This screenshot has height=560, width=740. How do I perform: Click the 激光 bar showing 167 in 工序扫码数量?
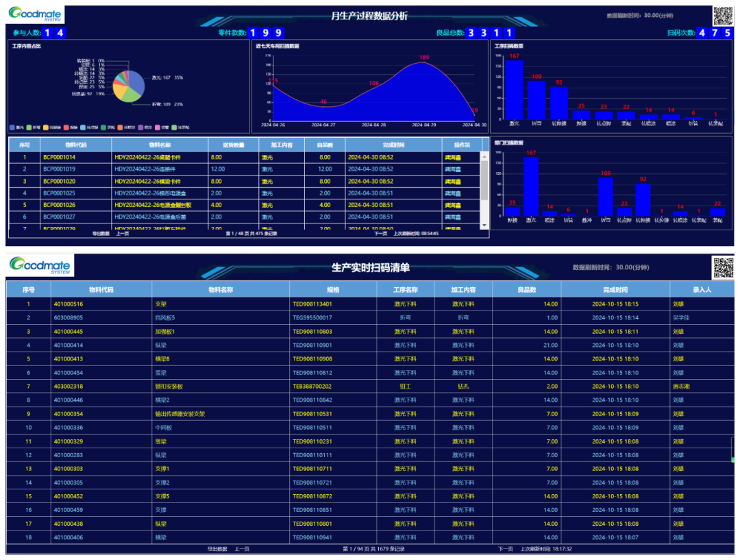(x=514, y=90)
